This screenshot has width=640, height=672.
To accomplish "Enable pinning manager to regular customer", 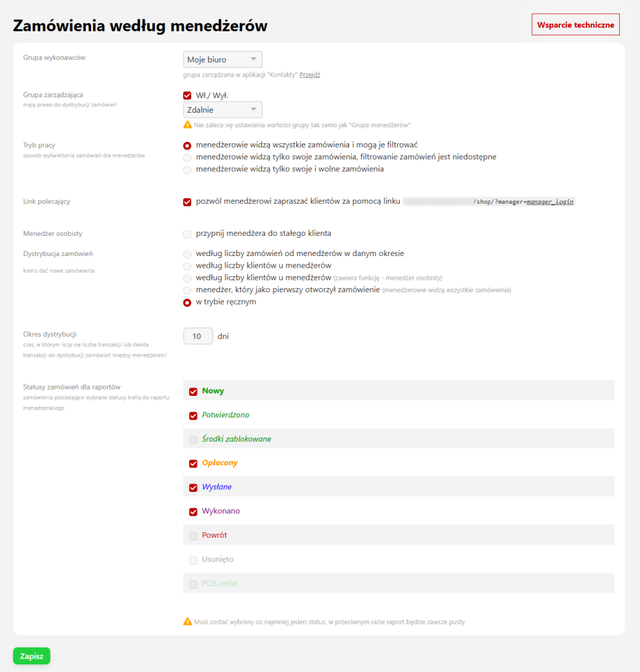I will click(187, 234).
